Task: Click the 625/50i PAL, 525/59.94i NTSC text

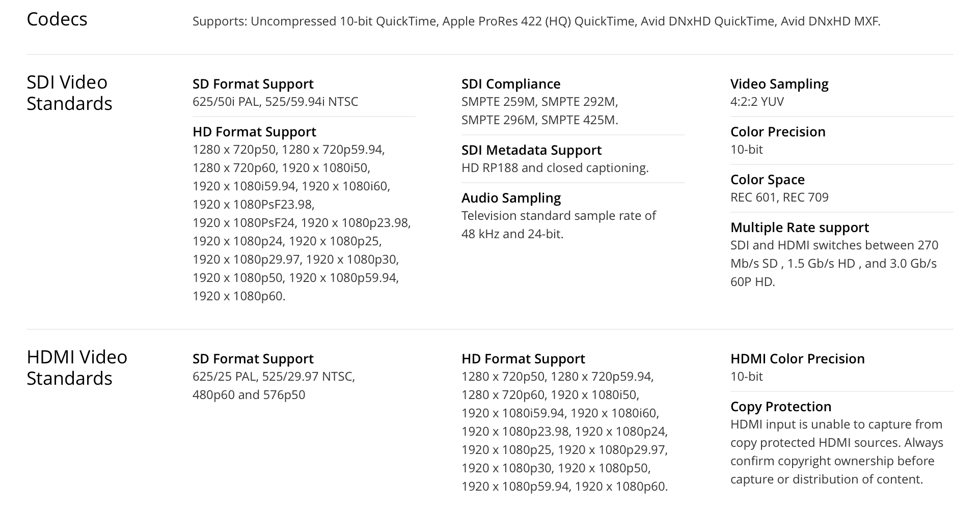Action: [x=275, y=102]
